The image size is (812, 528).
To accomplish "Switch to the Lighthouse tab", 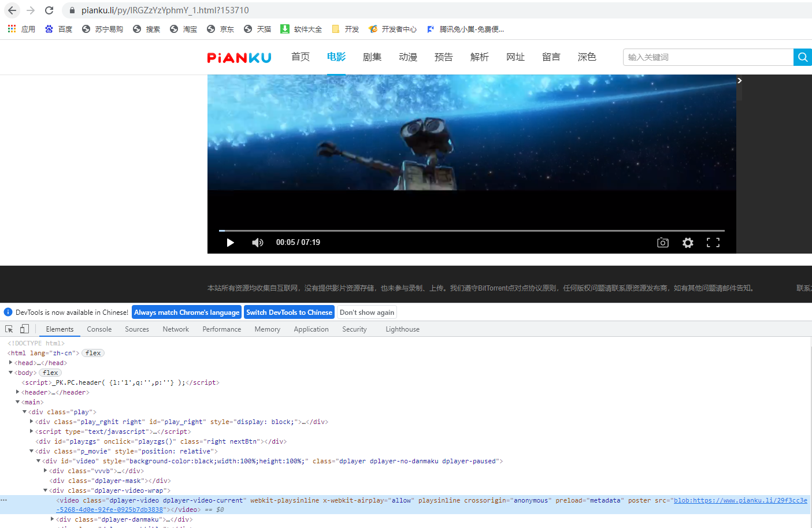I will coord(403,329).
